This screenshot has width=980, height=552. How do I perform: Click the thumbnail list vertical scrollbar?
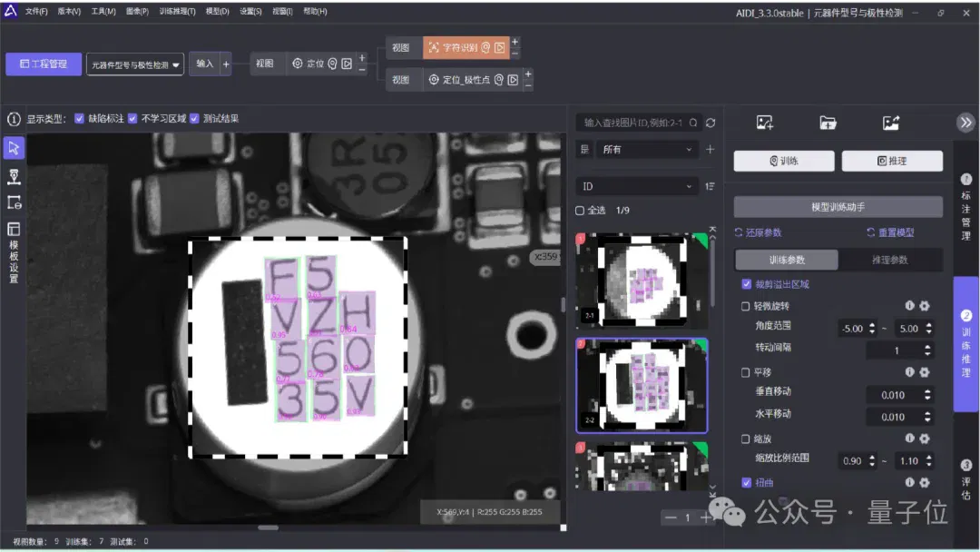pos(712,275)
